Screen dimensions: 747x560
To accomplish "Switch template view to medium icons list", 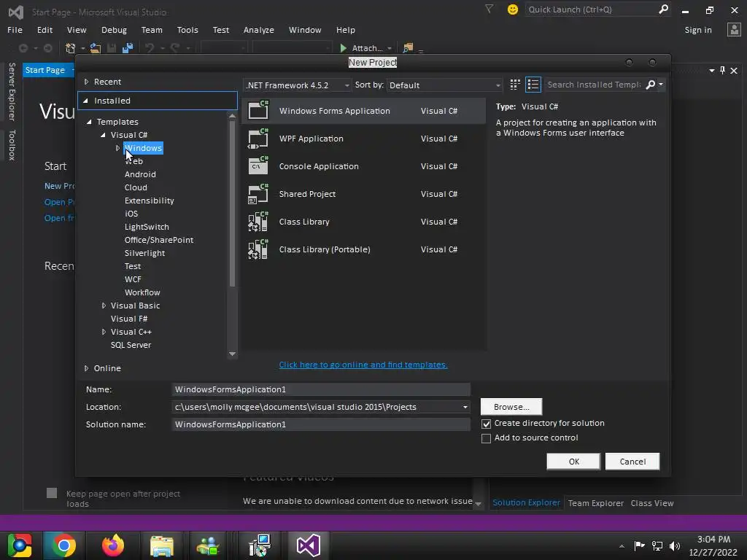I will pos(533,85).
